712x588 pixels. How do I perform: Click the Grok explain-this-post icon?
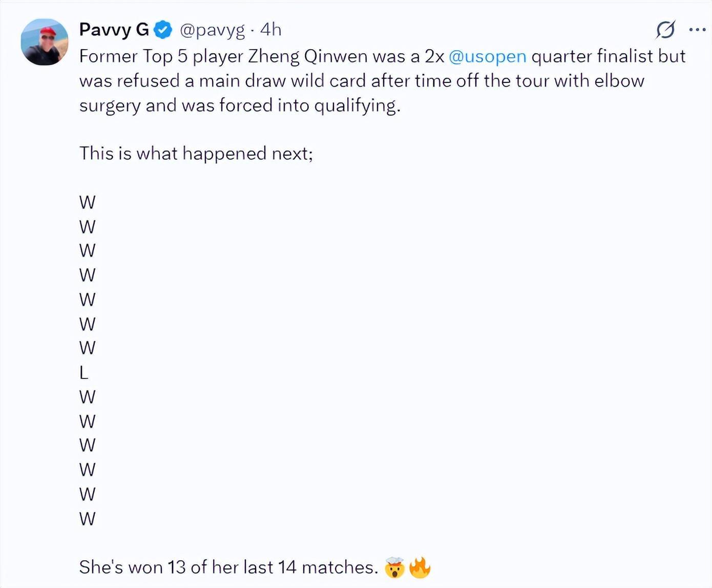tap(665, 30)
